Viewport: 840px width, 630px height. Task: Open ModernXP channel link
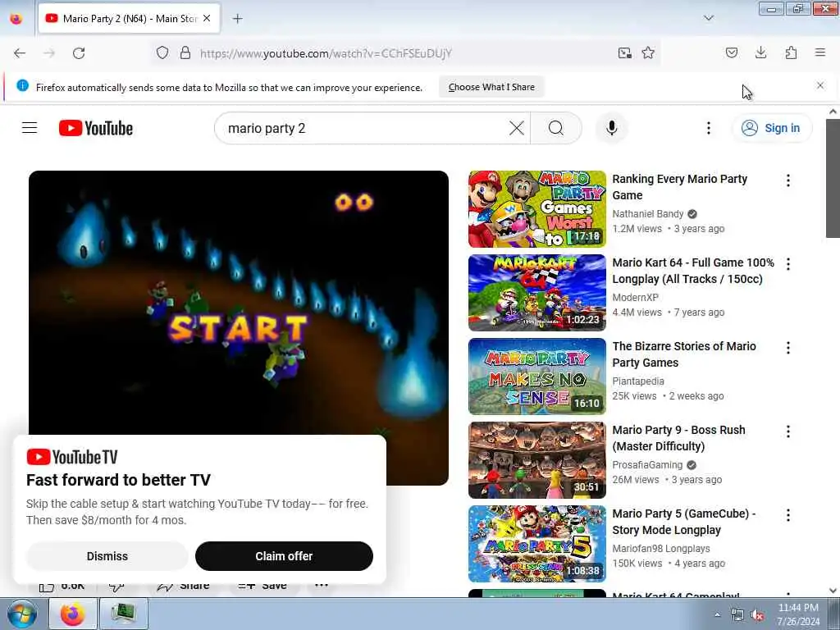(x=636, y=297)
